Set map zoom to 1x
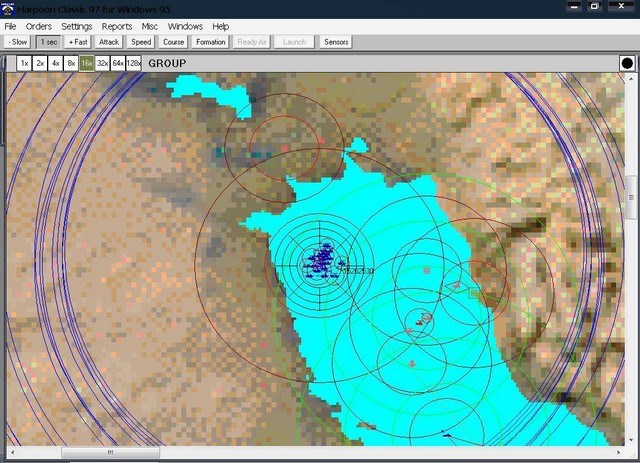This screenshot has height=463, width=640. point(24,63)
